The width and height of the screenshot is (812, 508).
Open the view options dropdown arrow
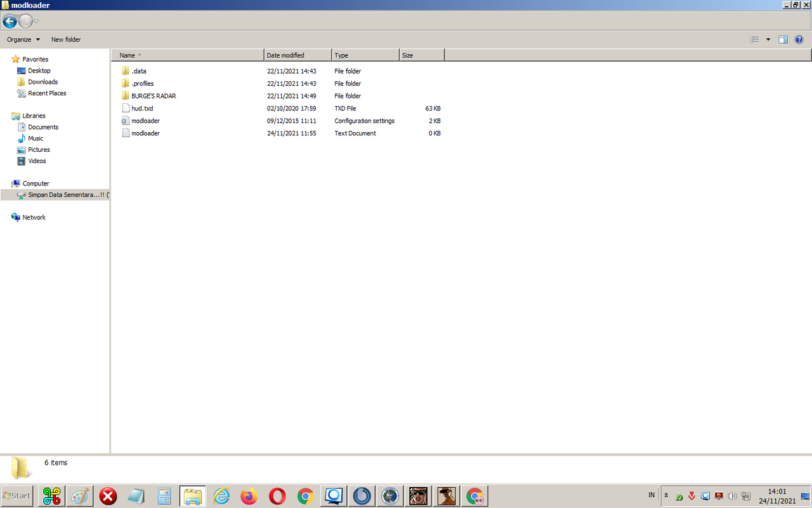click(768, 39)
